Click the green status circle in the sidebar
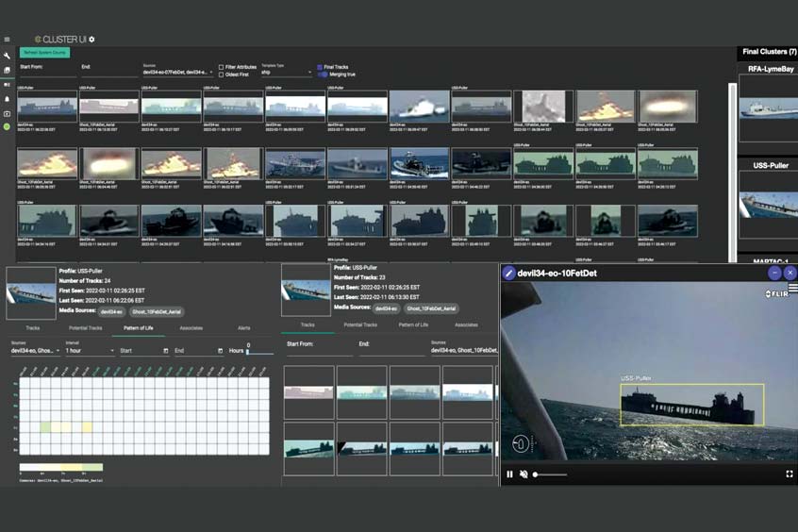 (7, 126)
